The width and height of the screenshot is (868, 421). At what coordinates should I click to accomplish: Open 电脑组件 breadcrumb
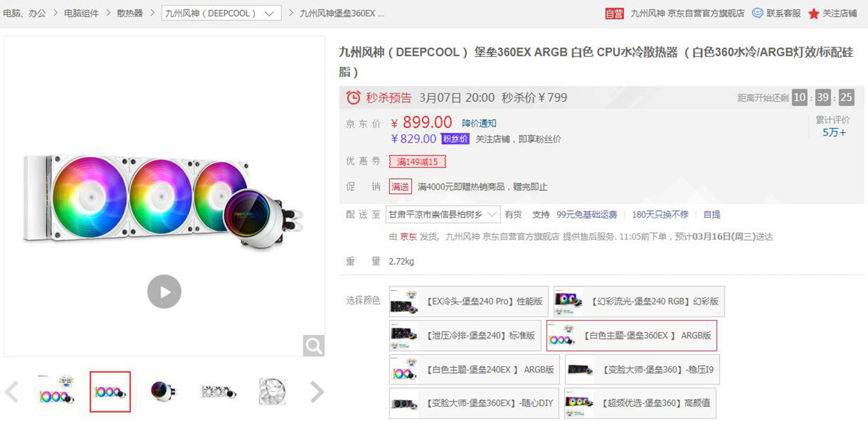[x=81, y=13]
